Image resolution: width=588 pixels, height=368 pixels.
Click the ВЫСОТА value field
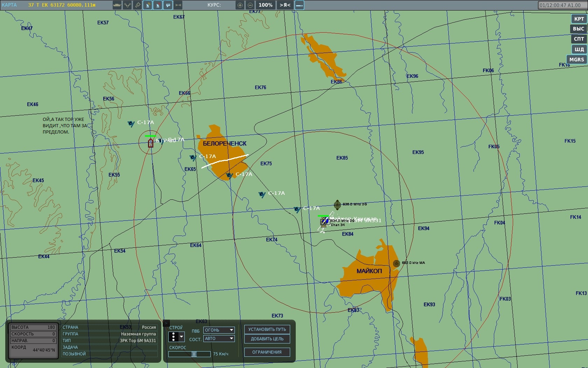[x=33, y=327]
